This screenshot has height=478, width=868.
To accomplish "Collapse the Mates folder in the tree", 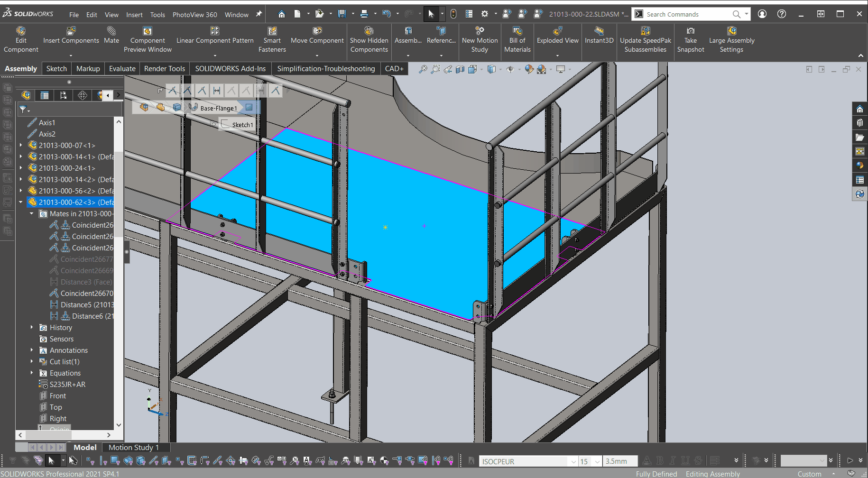I will pyautogui.click(x=32, y=213).
